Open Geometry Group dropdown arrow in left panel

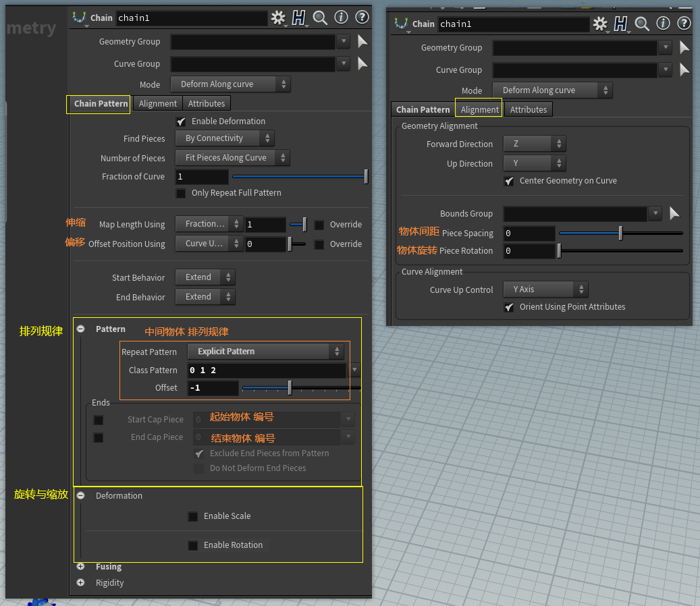pos(344,41)
